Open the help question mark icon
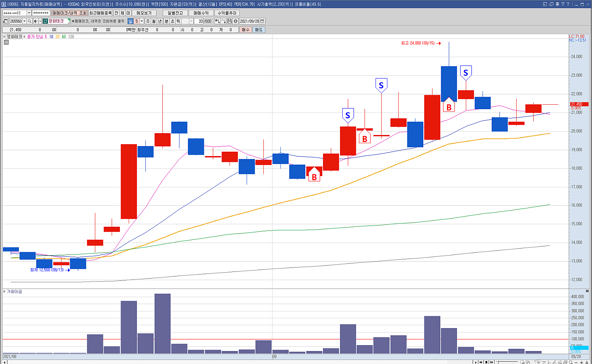592x364 pixels. click(568, 4)
